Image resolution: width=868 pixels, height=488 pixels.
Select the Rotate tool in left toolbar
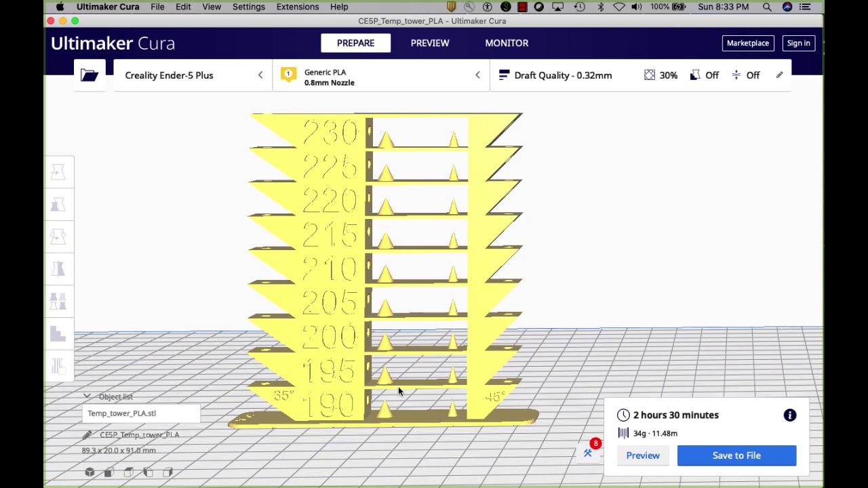58,237
